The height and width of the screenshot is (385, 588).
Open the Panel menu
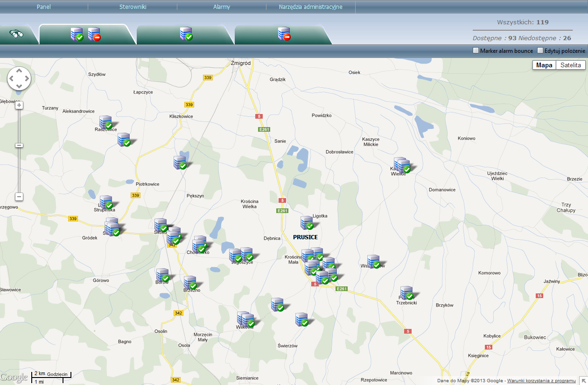click(x=44, y=7)
